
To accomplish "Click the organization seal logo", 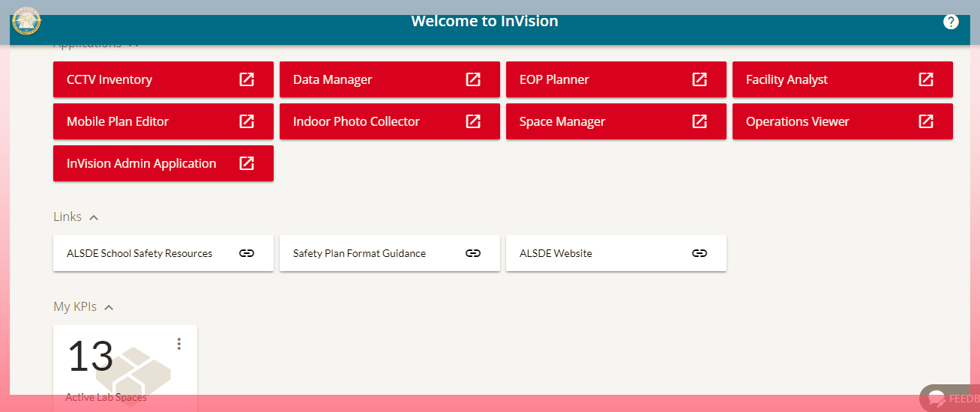I will pos(27,21).
